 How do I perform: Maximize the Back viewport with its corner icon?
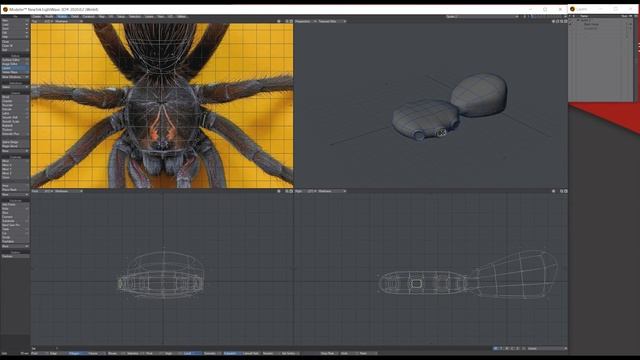pos(291,191)
